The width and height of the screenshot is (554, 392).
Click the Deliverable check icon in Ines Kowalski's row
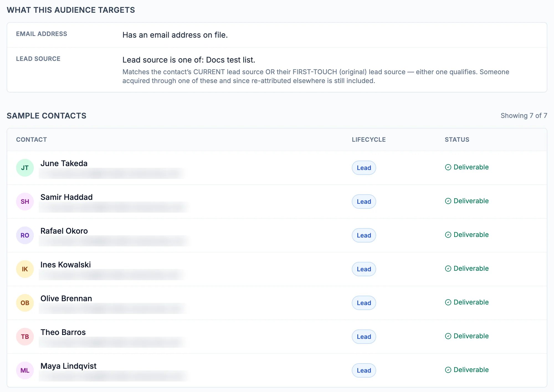pyautogui.click(x=448, y=269)
